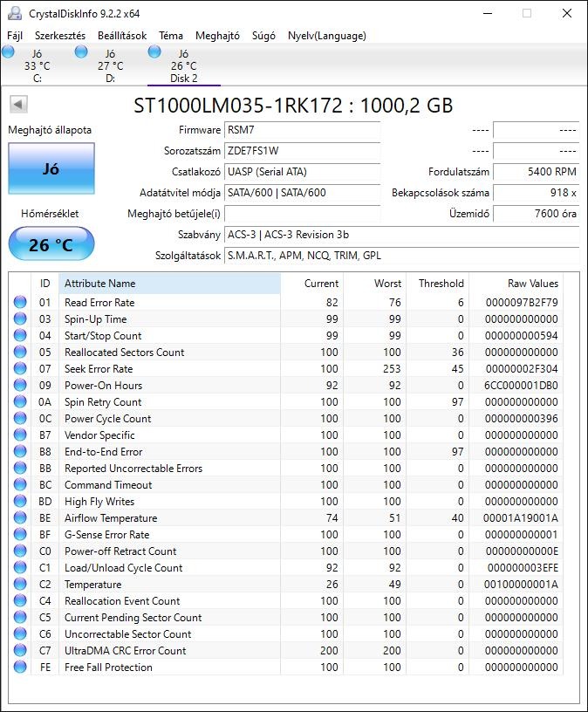Click the interface field UASP (Serial ATA)

coord(302,172)
